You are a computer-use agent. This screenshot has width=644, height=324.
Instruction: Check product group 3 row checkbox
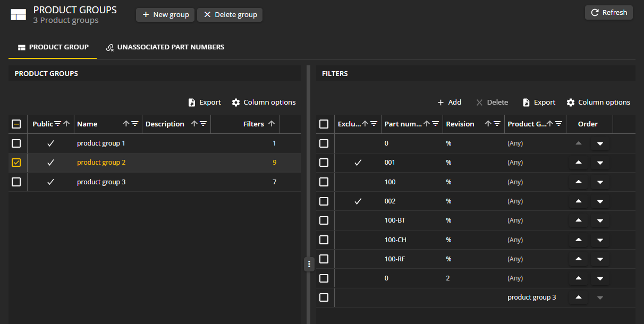[16, 182]
